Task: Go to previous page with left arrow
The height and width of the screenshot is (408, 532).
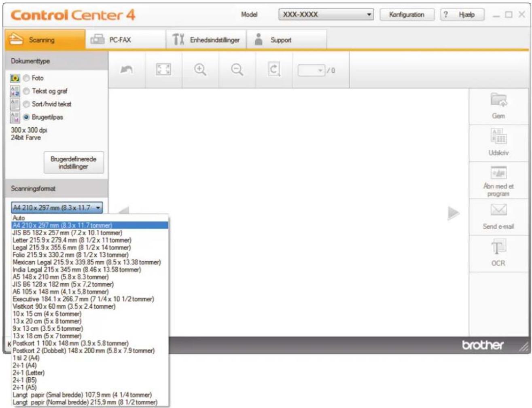Action: click(124, 210)
